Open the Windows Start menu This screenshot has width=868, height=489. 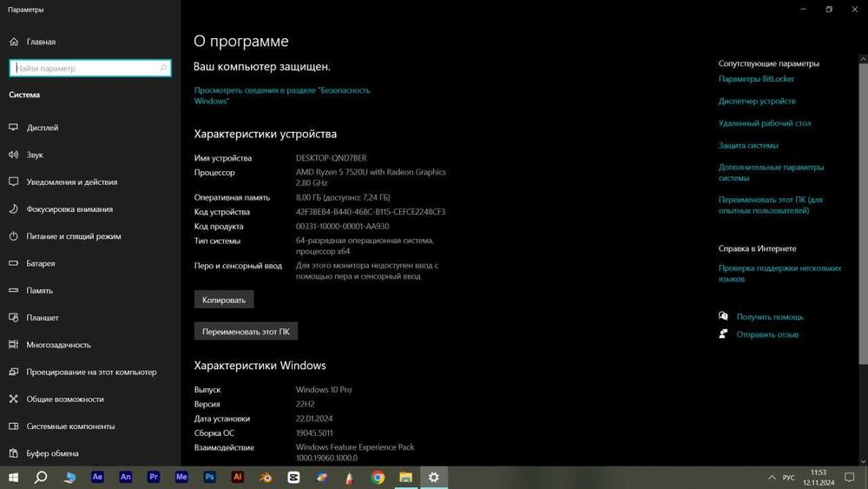coord(13,478)
